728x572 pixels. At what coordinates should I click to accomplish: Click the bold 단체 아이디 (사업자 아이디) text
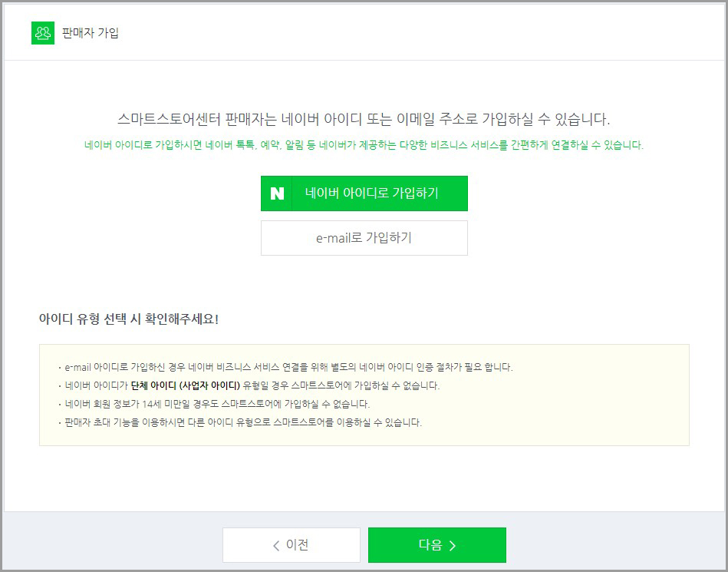tap(185, 385)
